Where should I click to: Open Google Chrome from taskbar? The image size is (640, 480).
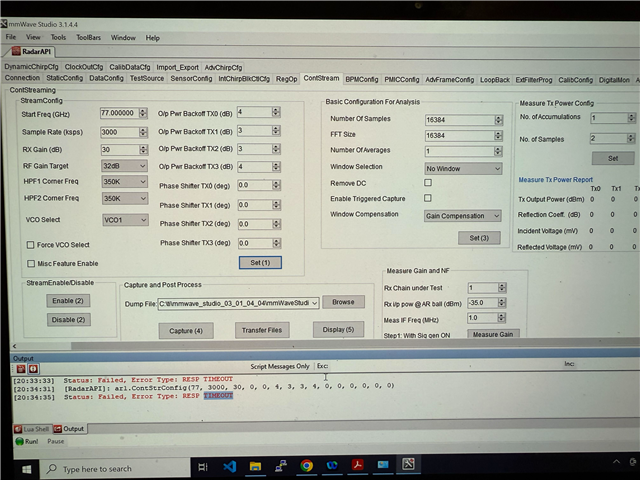[307, 466]
